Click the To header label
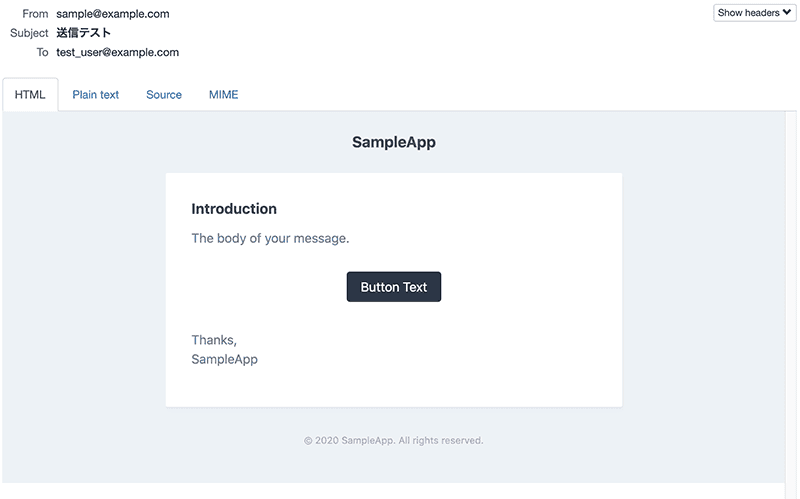The width and height of the screenshot is (800, 499). click(42, 52)
